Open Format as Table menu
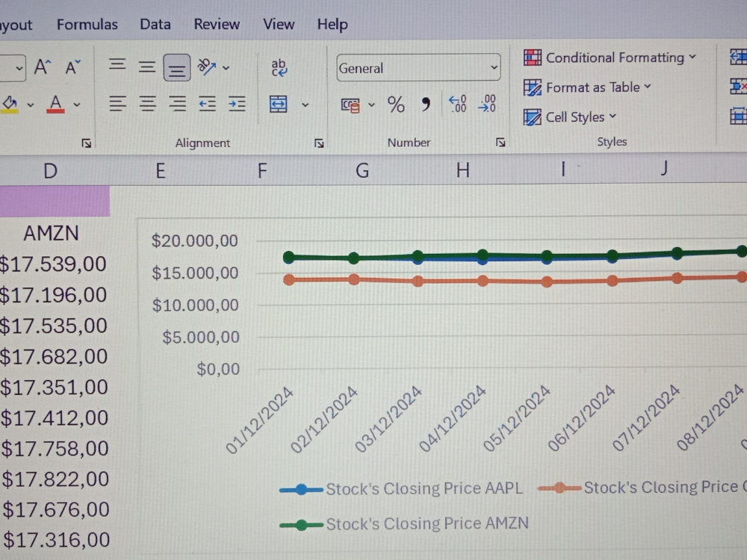 [587, 87]
